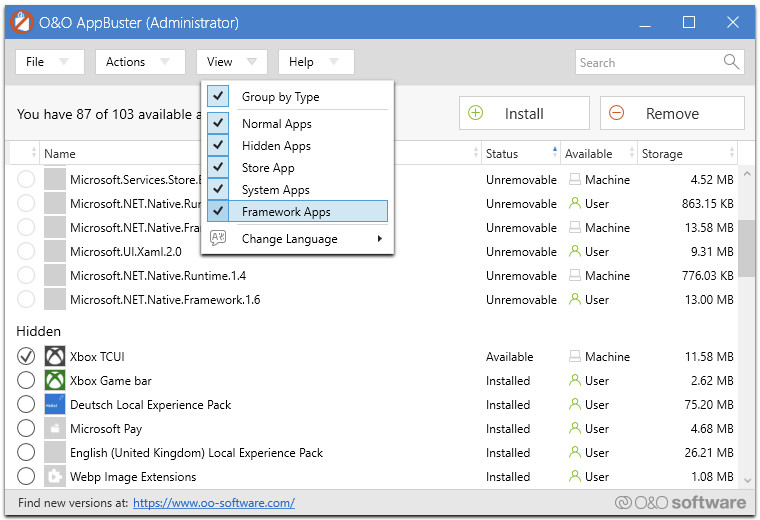Select the Deutsch Local Experience Pack radio button
The width and height of the screenshot is (760, 520).
26,405
